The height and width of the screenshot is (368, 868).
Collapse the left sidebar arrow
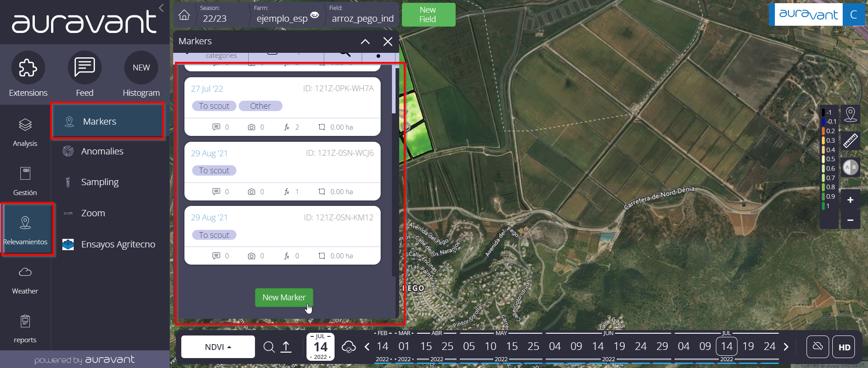[161, 8]
